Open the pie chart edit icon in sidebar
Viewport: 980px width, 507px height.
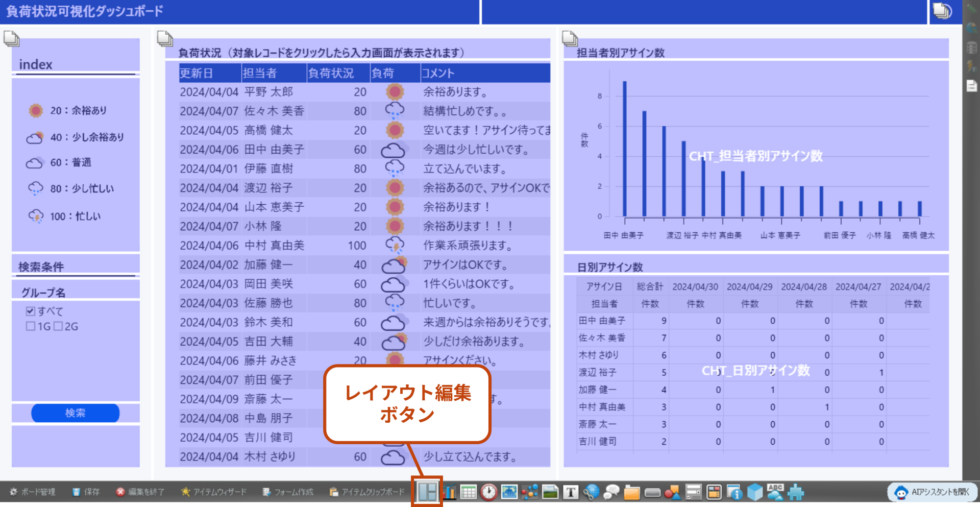[971, 29]
